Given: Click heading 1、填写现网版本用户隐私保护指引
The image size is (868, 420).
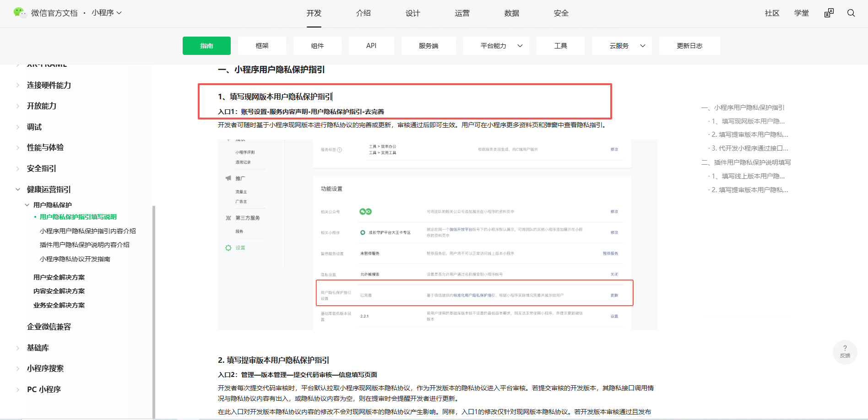Looking at the screenshot, I should click(275, 97).
